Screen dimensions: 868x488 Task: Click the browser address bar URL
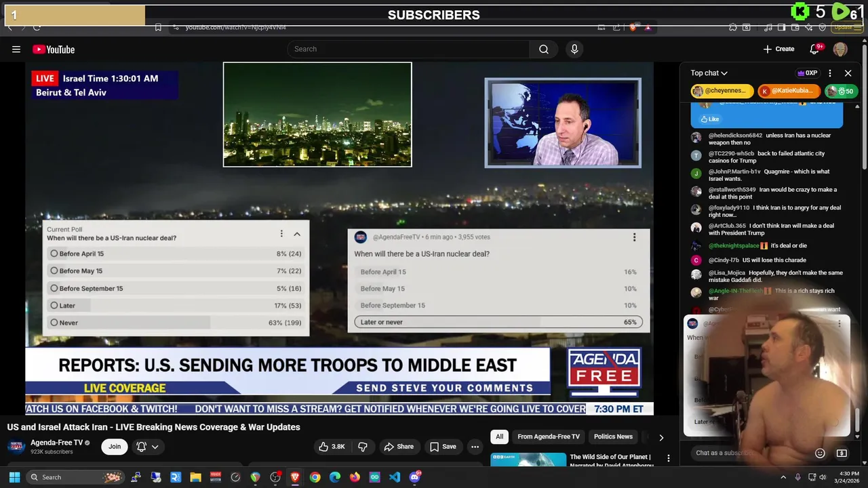pos(235,27)
